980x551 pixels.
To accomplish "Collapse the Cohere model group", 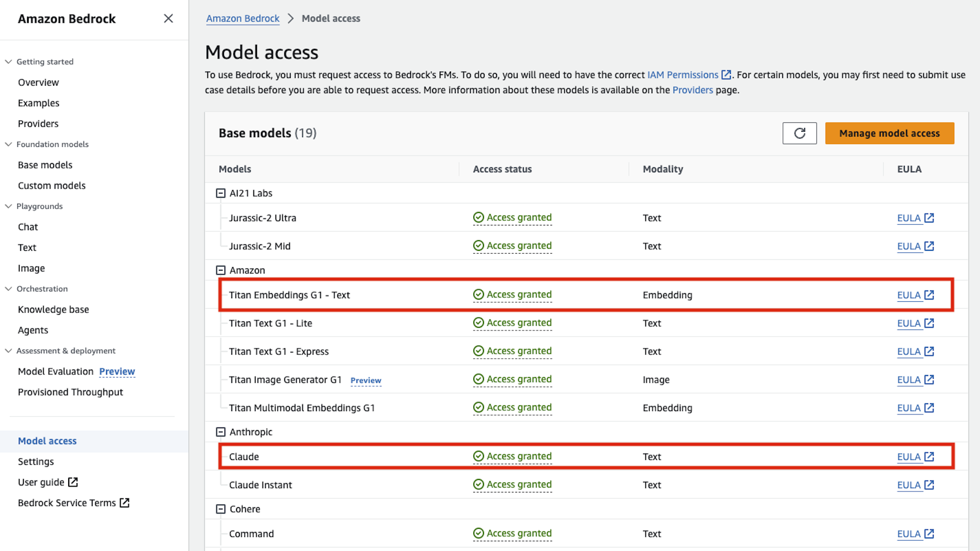I will 220,509.
